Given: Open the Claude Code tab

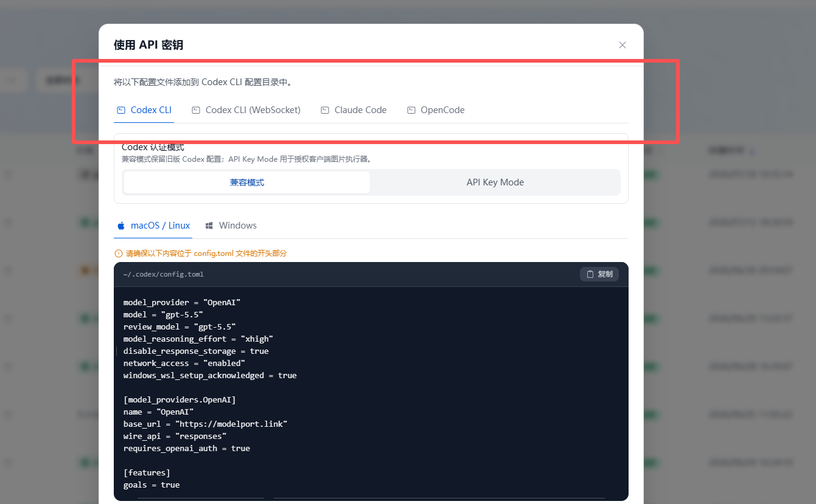Looking at the screenshot, I should click(354, 110).
